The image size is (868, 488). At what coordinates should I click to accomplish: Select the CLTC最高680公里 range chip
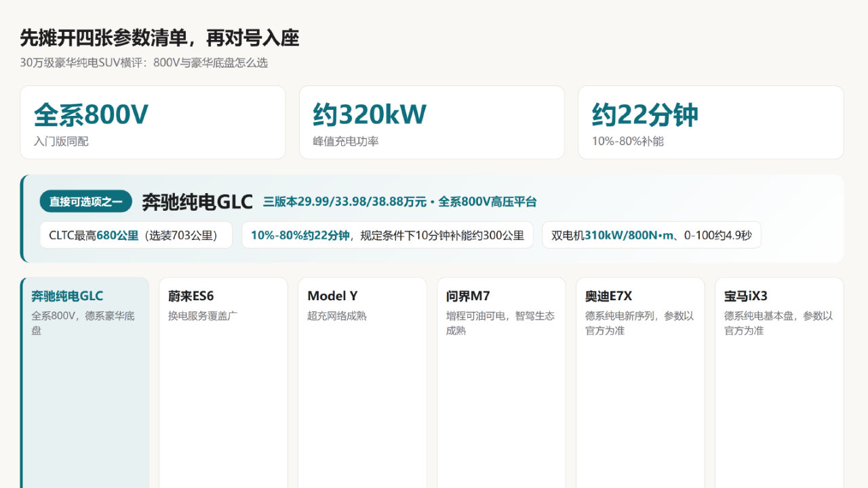coord(136,235)
